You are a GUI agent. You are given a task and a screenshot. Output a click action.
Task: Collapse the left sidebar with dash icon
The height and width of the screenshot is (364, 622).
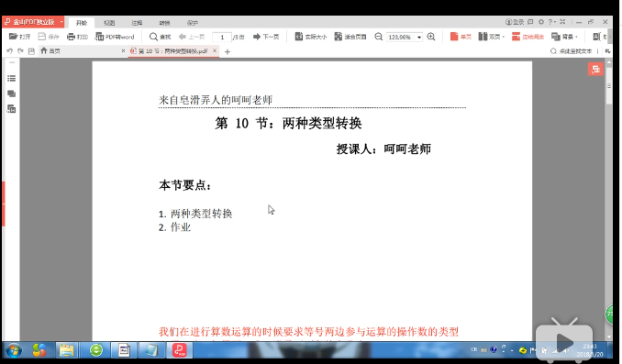tap(12, 62)
